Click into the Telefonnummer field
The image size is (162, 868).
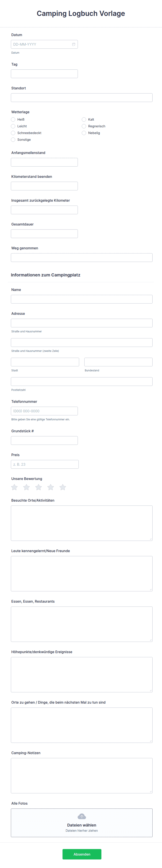point(44,411)
